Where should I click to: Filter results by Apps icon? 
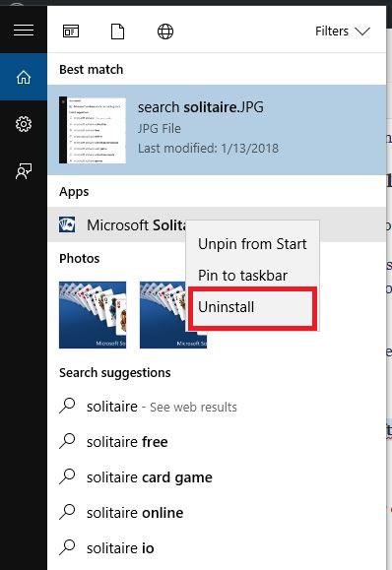click(x=71, y=32)
